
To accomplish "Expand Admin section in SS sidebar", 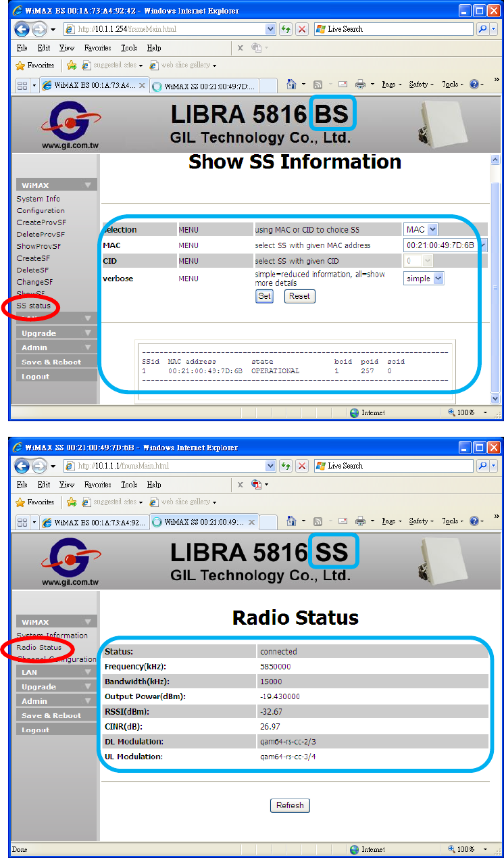I will coord(57,701).
